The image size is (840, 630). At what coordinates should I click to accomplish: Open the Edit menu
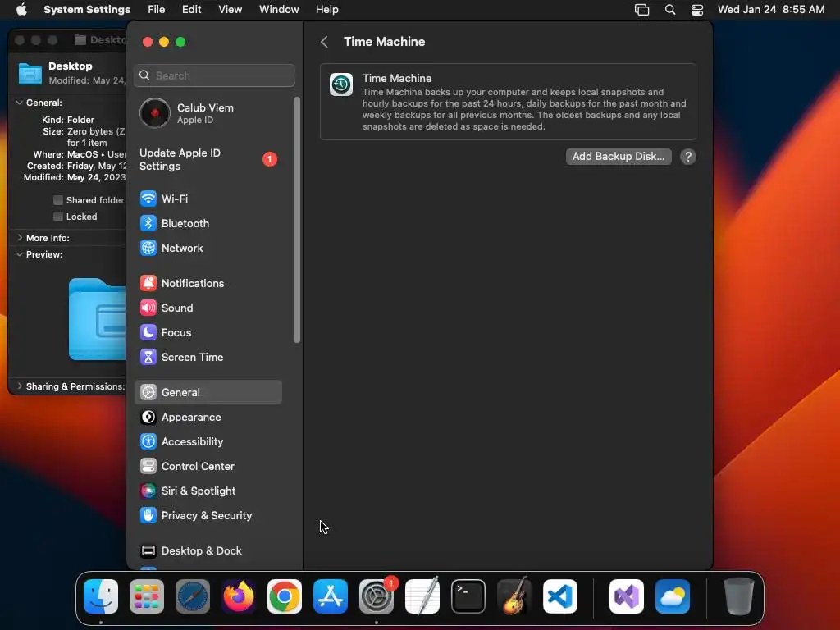pos(192,10)
